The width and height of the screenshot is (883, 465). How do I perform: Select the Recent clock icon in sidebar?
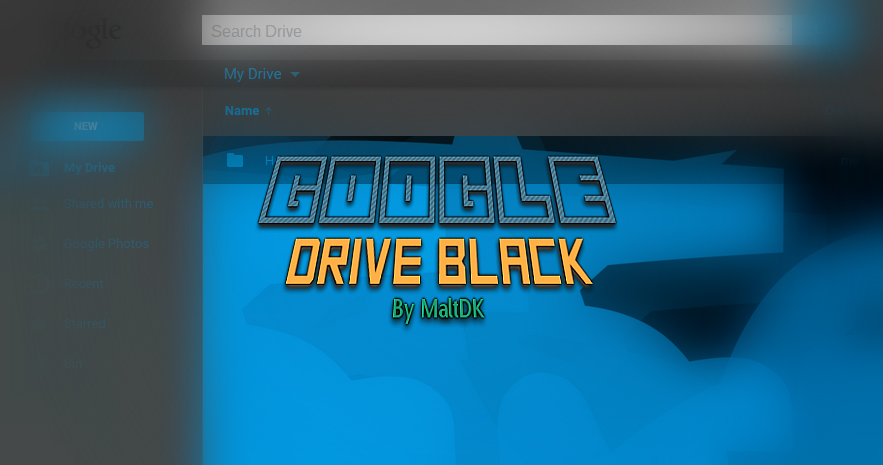pos(39,283)
